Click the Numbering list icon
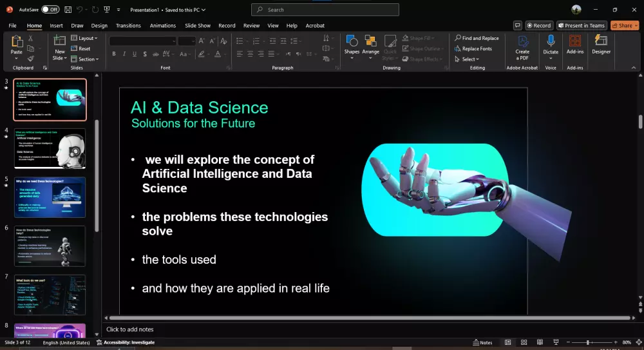Viewport: 644px width, 350px height. [256, 41]
